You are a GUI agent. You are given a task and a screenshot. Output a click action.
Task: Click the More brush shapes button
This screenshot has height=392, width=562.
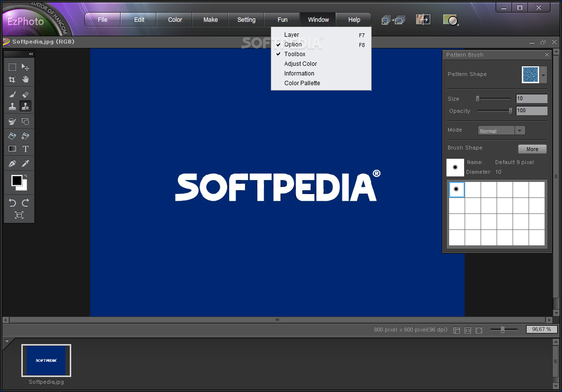(x=532, y=149)
